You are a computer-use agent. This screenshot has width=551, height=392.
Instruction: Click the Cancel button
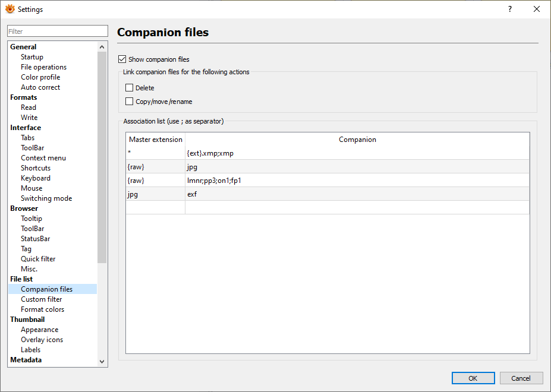click(x=521, y=378)
